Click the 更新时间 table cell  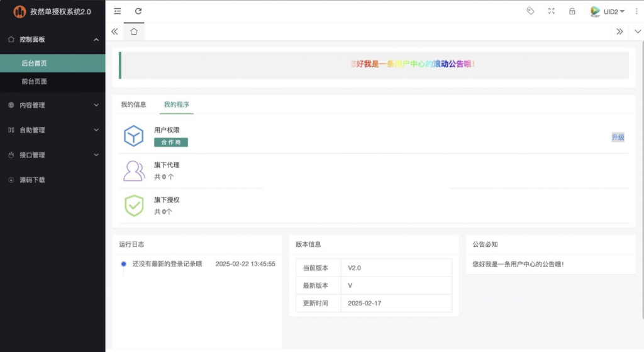[x=318, y=303]
